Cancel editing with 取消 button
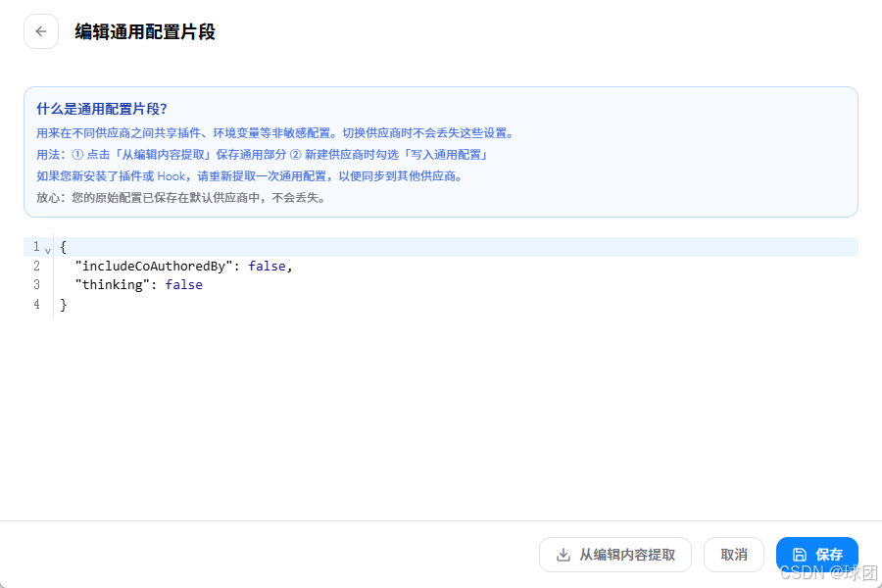 733,555
